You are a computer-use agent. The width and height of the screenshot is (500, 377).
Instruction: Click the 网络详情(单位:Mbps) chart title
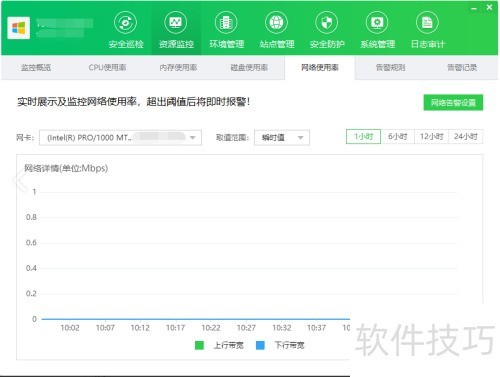(66, 168)
